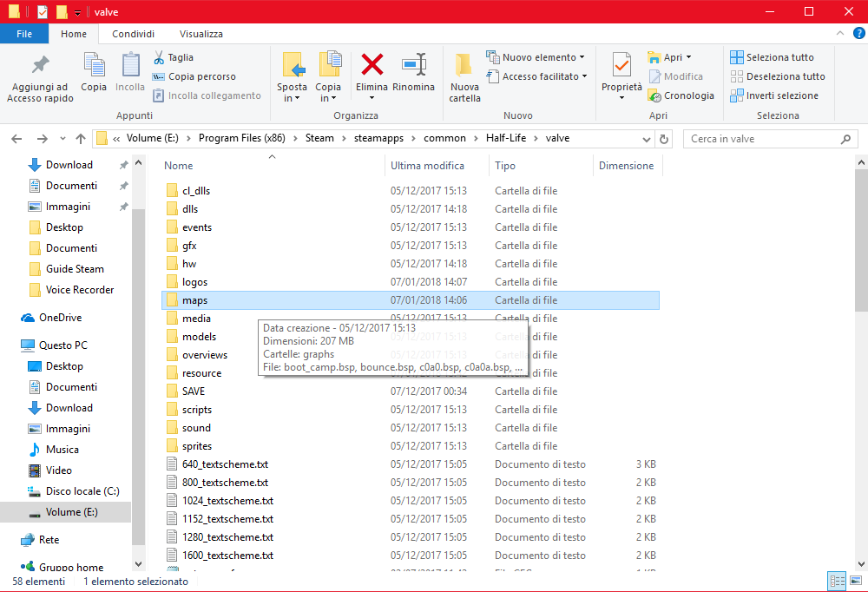Image resolution: width=868 pixels, height=592 pixels.
Task: Open the address bar previous locations dropdown
Action: (x=646, y=139)
